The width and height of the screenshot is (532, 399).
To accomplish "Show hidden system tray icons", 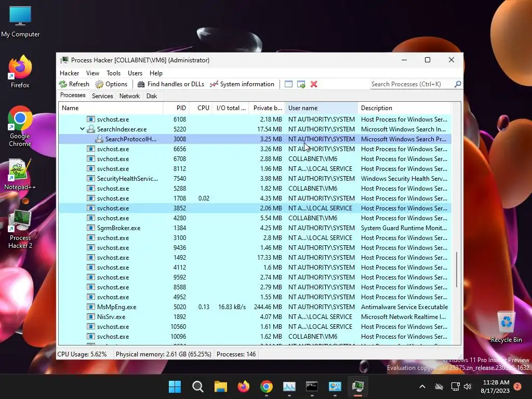I will (x=422, y=387).
